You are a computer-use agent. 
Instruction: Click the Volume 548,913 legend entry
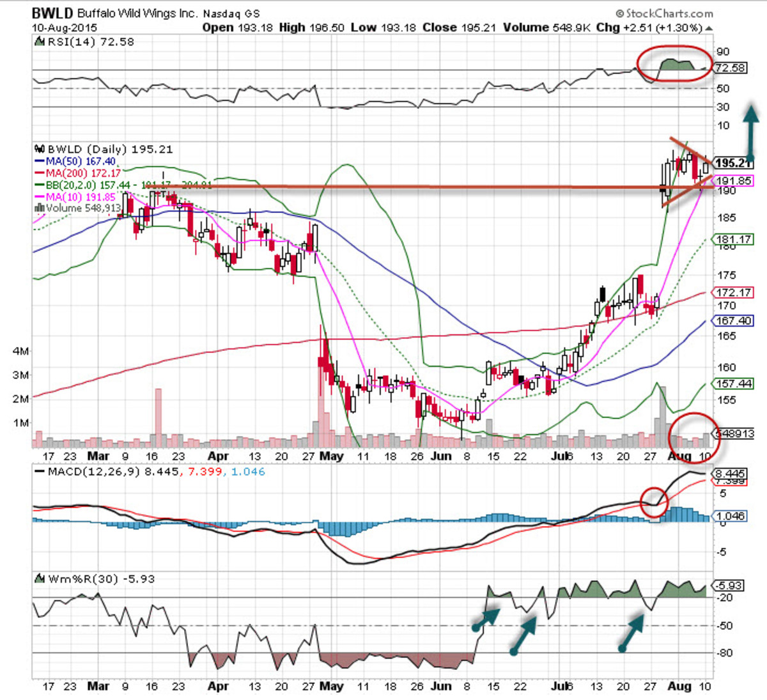pyautogui.click(x=77, y=208)
